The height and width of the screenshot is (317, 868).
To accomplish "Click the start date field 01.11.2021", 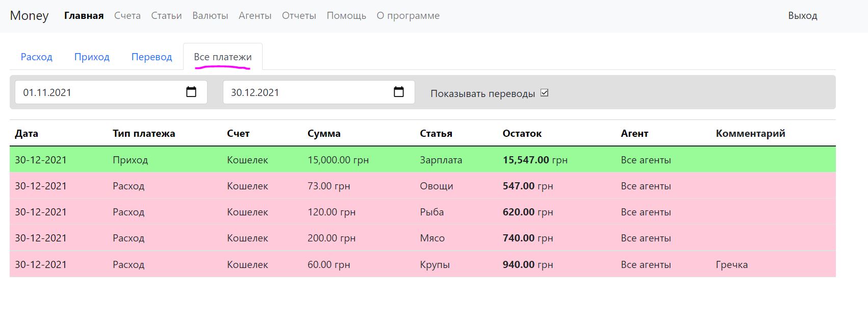I will pyautogui.click(x=97, y=92).
